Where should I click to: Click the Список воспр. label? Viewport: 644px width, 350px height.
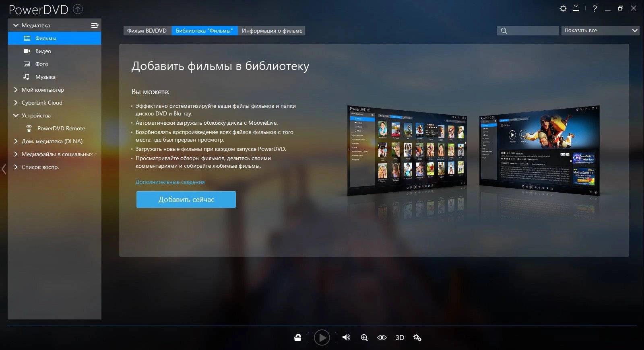[x=40, y=167]
